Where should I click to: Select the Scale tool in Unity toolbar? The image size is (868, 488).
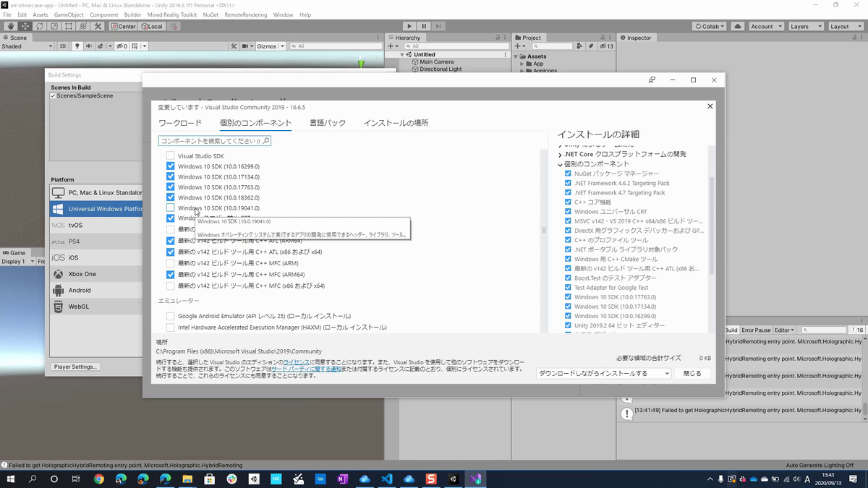(x=54, y=26)
